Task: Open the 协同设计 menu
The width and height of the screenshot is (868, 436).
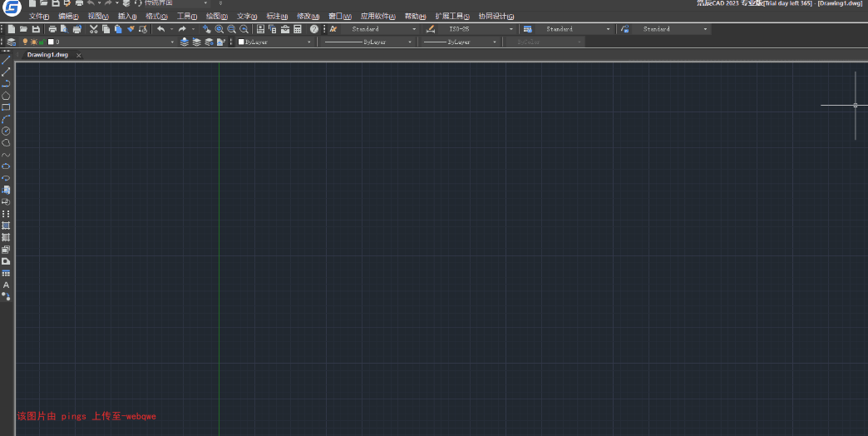Action: click(496, 16)
